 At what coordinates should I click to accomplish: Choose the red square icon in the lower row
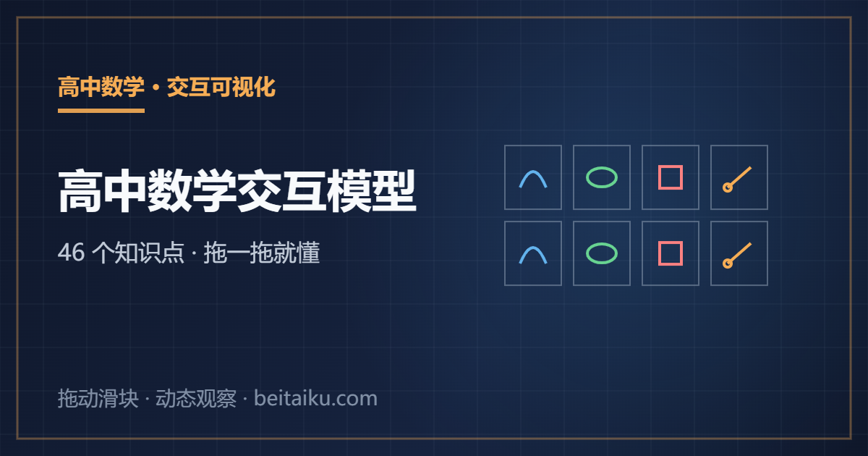(671, 253)
